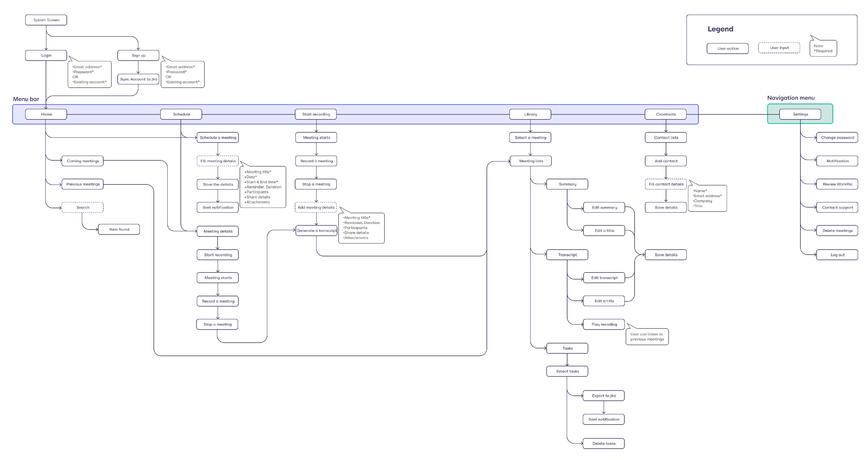
Task: Click the User action legend box
Action: click(x=727, y=48)
